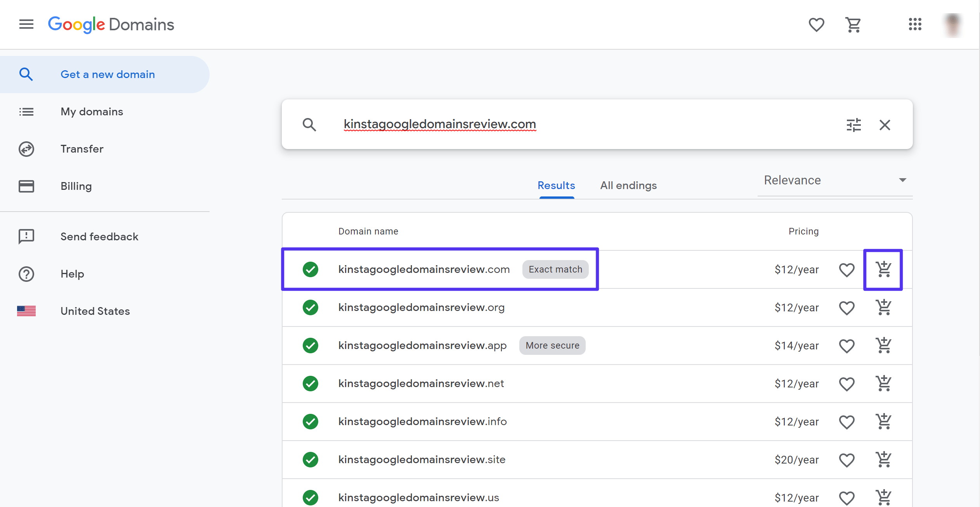Click Send feedback in sidebar

(x=99, y=236)
